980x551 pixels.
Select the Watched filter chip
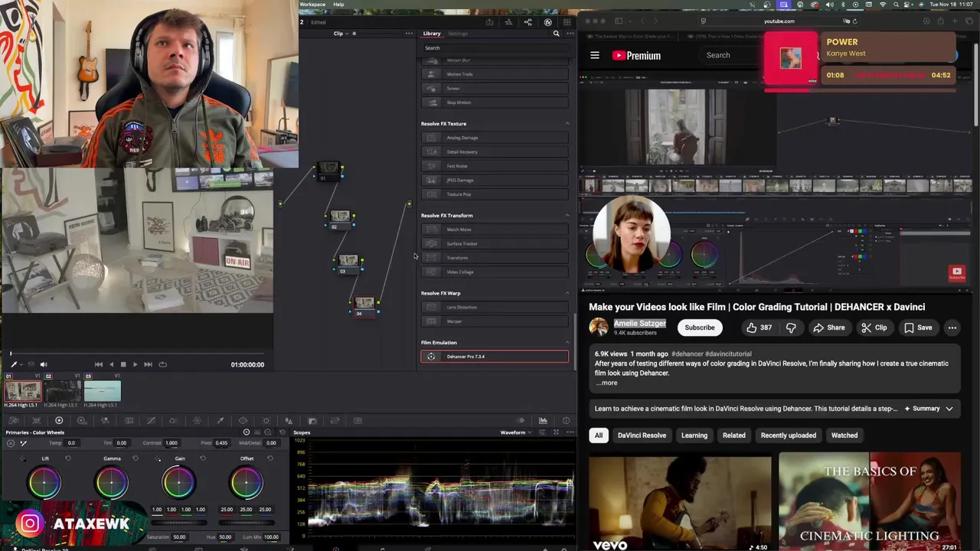tap(844, 435)
